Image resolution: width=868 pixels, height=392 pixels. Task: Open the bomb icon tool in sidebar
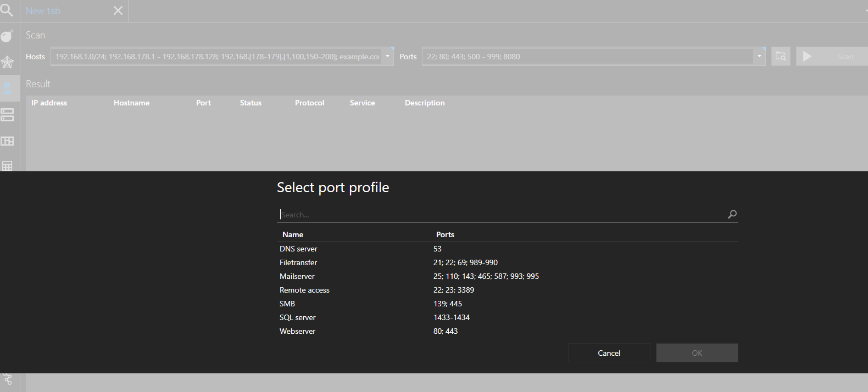coord(7,36)
